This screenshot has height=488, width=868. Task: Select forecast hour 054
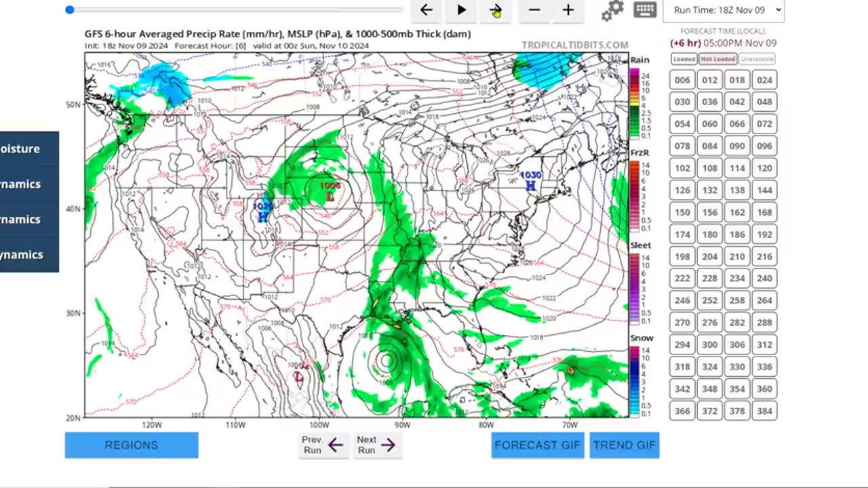(682, 124)
